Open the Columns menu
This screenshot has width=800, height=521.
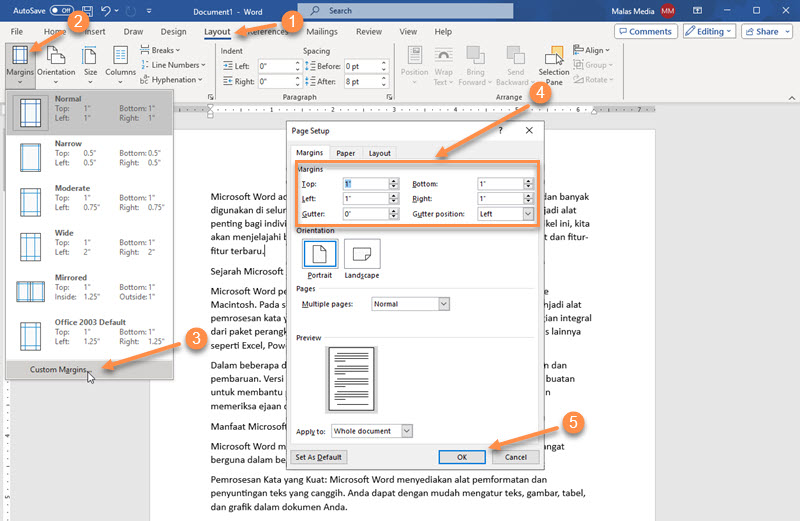point(120,65)
